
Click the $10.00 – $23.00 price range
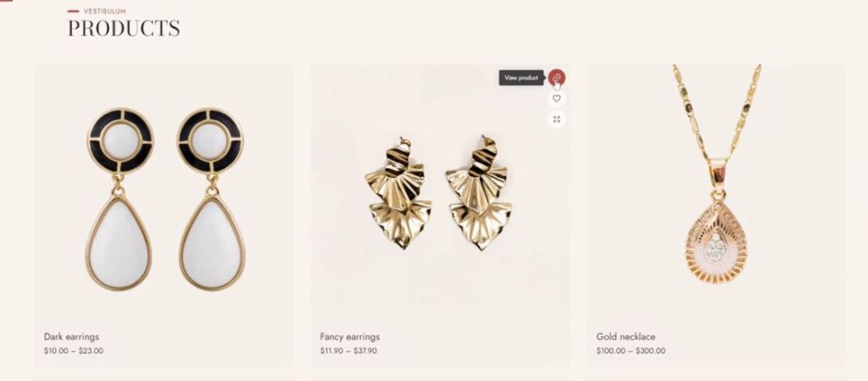74,351
